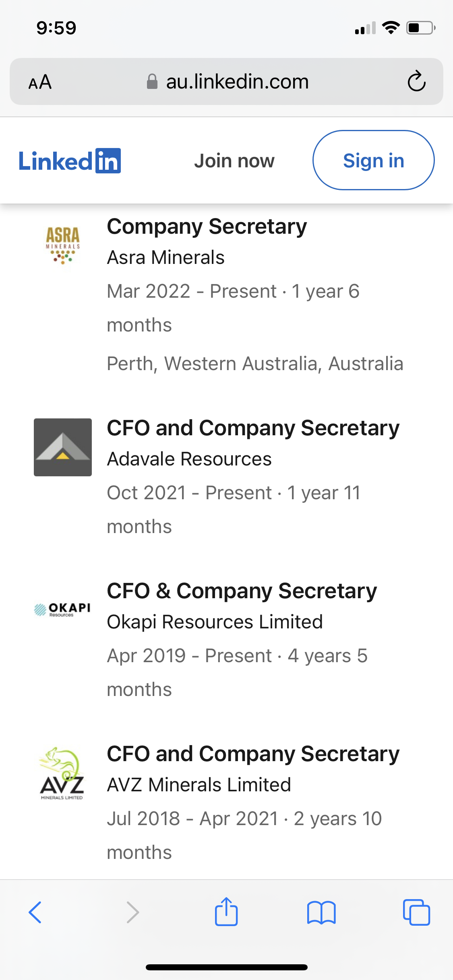Tap the AVZ Minerals chameleon logo

tap(62, 773)
